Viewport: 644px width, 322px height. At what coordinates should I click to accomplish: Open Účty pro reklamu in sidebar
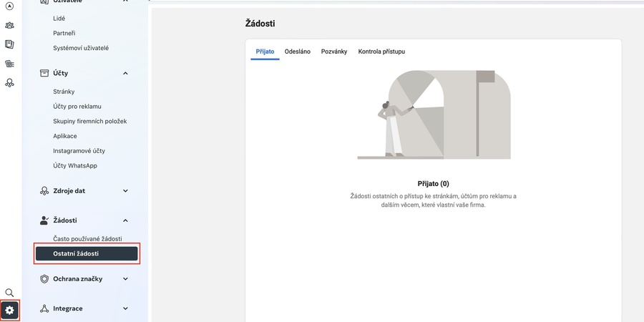click(77, 107)
